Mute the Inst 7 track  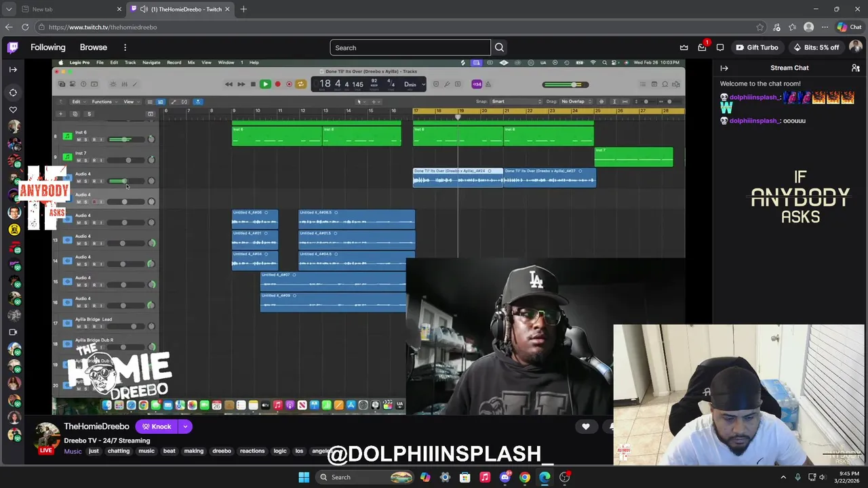[x=78, y=160]
